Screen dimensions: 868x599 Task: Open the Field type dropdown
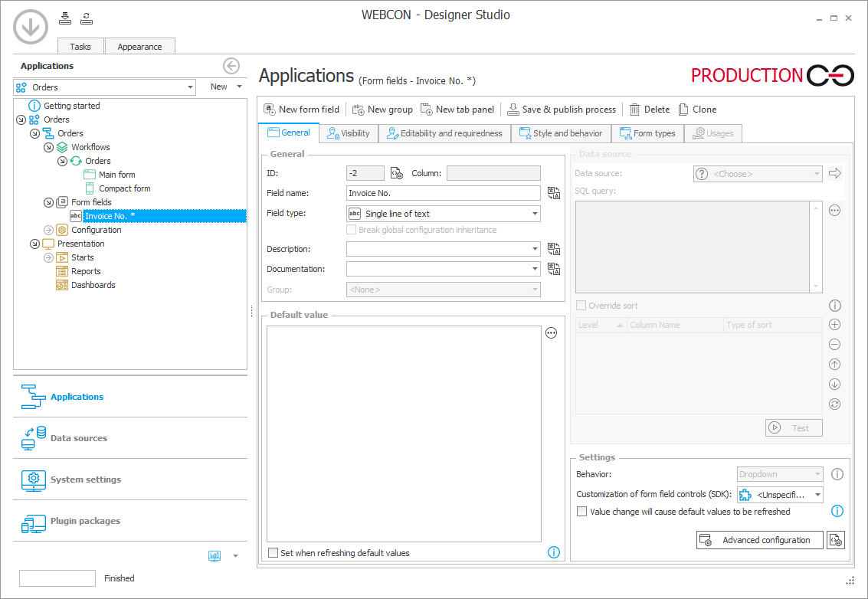tap(535, 214)
